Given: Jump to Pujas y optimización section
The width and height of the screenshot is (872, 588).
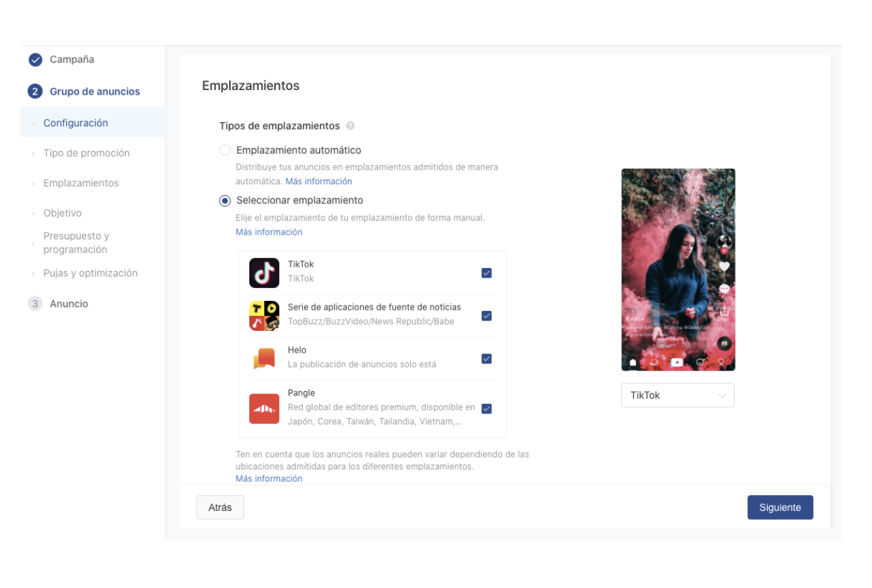Looking at the screenshot, I should point(91,273).
